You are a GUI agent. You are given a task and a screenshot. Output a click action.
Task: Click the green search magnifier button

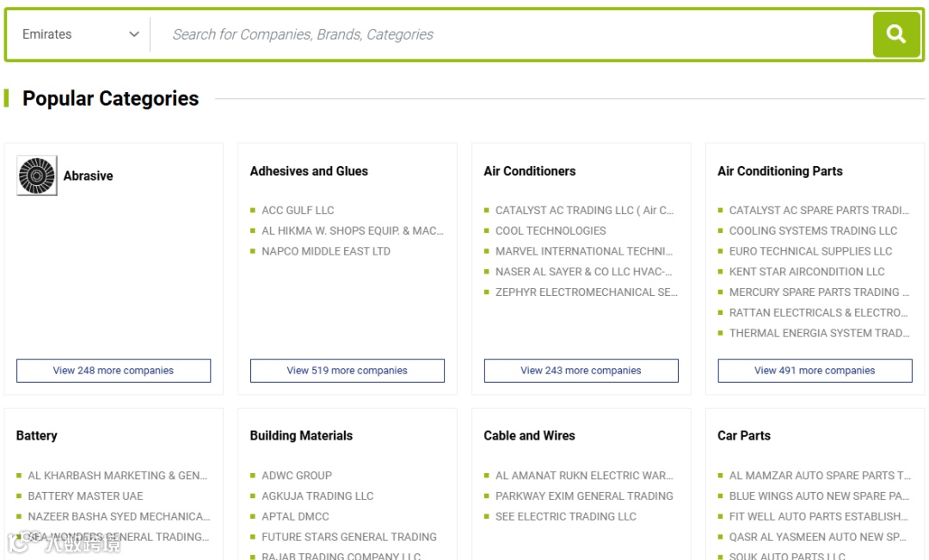tap(896, 34)
